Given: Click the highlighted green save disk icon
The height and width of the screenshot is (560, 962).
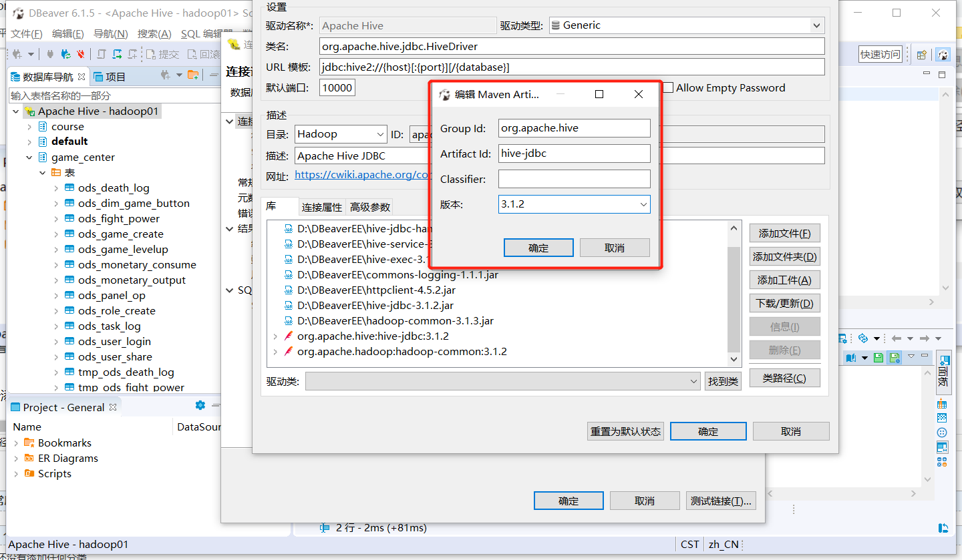Looking at the screenshot, I should point(894,358).
